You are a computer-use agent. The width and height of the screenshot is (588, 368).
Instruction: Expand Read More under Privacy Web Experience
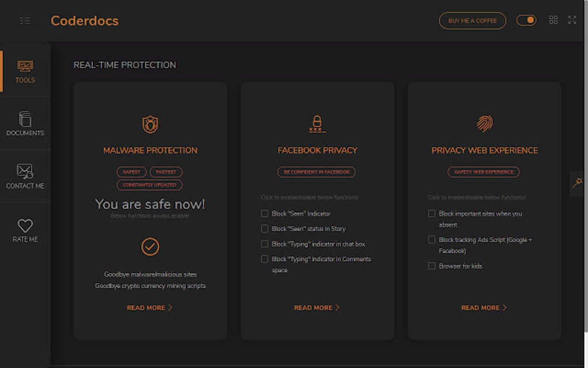click(x=484, y=308)
